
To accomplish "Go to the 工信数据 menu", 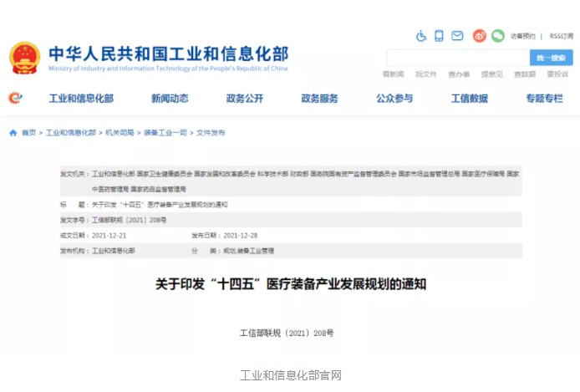I will pos(469,99).
